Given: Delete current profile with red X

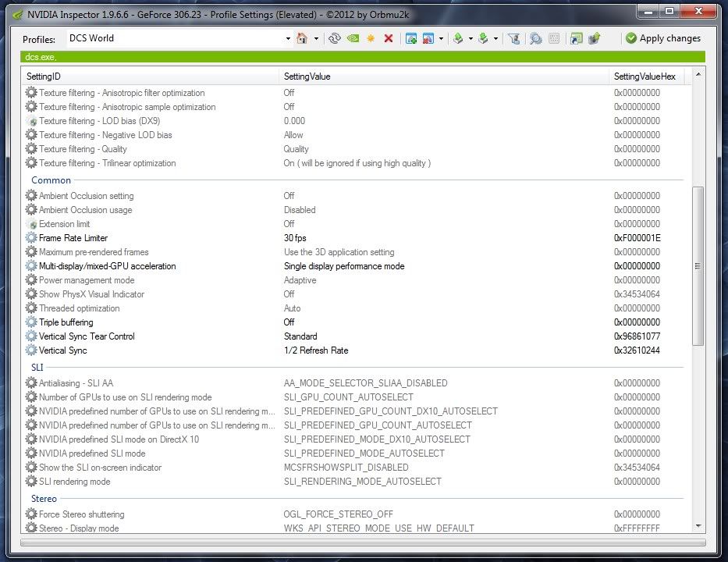Looking at the screenshot, I should coord(389,38).
